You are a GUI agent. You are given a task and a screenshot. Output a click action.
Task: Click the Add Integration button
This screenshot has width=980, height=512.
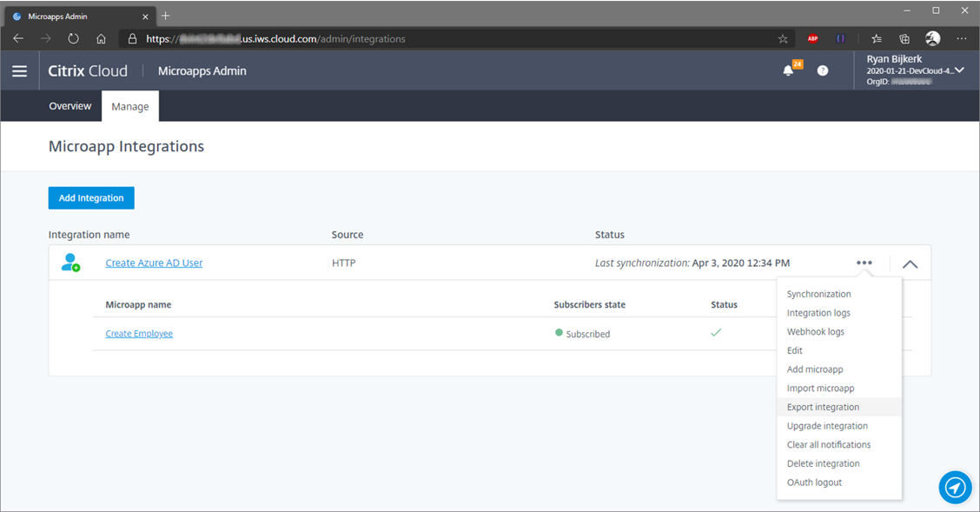91,197
